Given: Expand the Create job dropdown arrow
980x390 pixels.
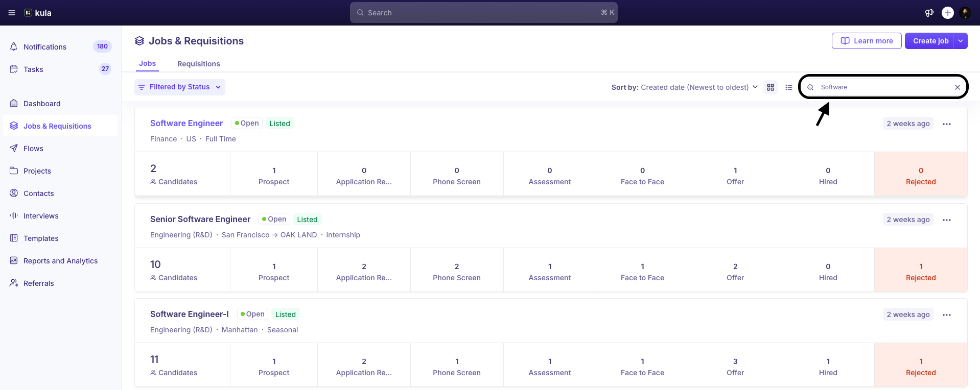Looking at the screenshot, I should [961, 41].
